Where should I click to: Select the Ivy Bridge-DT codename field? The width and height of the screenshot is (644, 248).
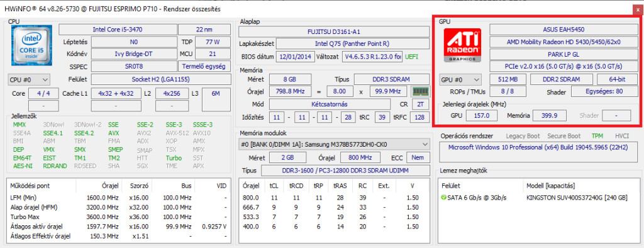coord(133,54)
